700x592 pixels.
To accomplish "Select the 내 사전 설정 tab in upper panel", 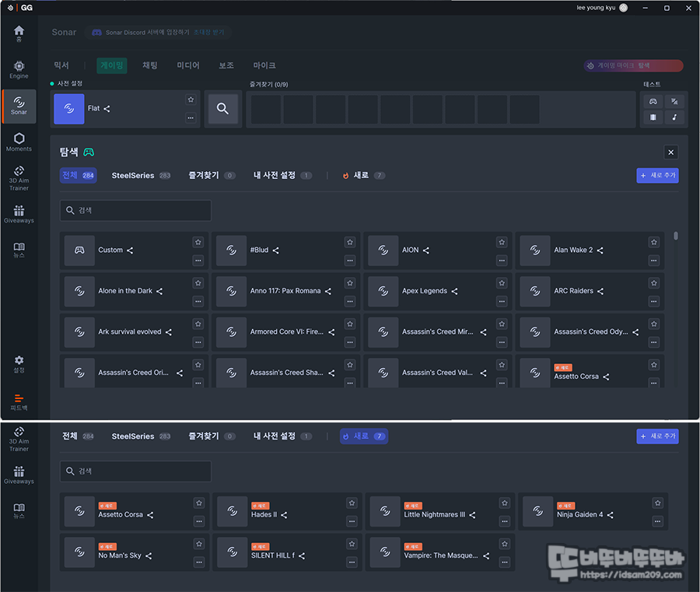I will 282,176.
